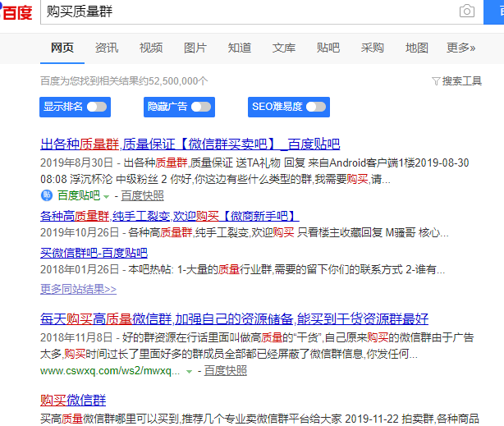Image resolution: width=504 pixels, height=426 pixels.
Task: Open the 采购 tab
Action: pyautogui.click(x=373, y=48)
